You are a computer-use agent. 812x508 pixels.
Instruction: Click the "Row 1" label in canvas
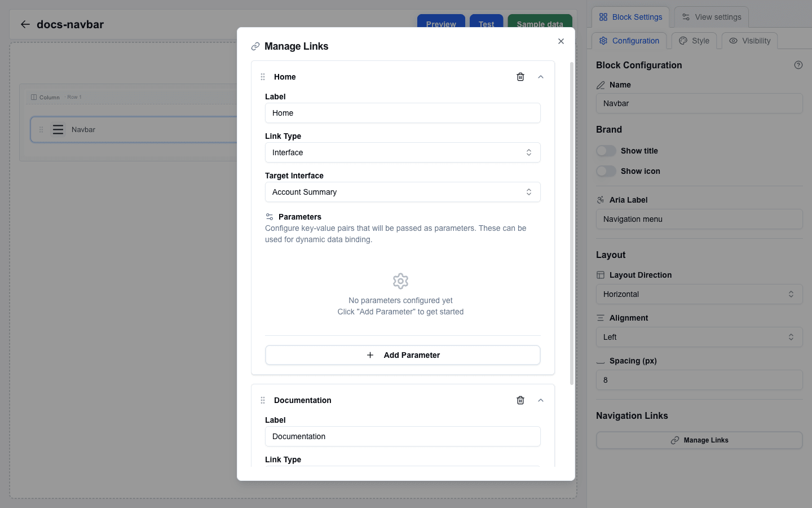[74, 97]
